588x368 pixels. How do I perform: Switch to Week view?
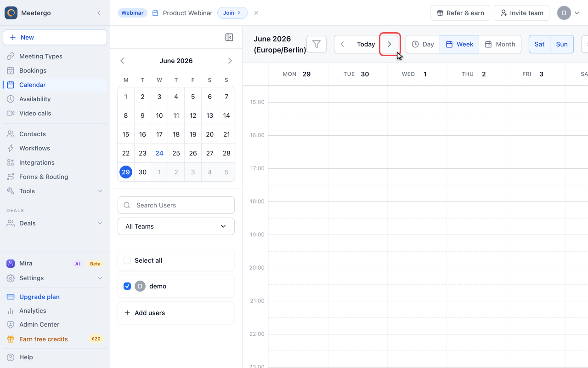(459, 44)
